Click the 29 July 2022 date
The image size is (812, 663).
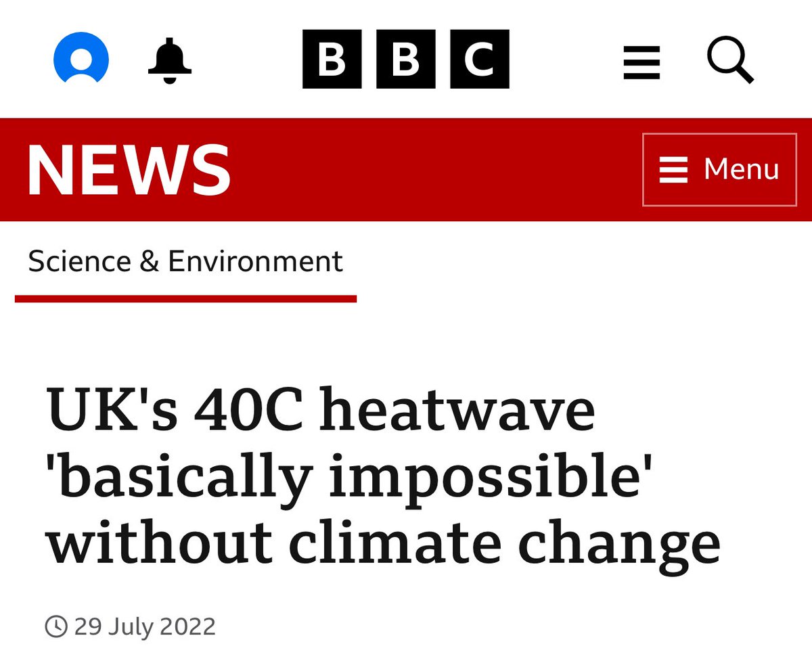tap(145, 626)
